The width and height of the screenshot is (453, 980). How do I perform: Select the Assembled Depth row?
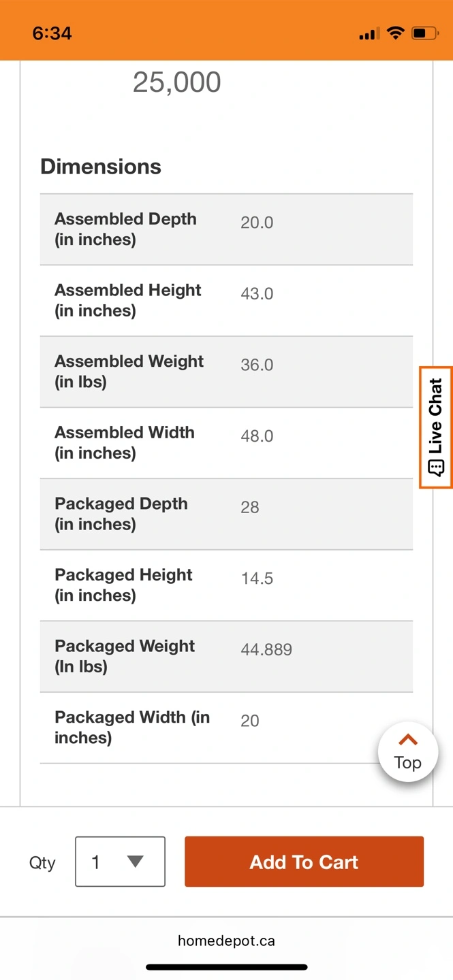click(226, 229)
